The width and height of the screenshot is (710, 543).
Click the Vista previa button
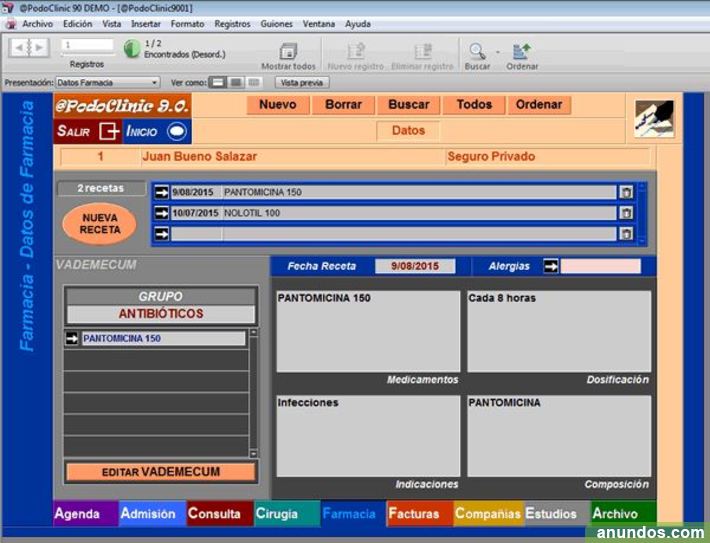pyautogui.click(x=302, y=82)
